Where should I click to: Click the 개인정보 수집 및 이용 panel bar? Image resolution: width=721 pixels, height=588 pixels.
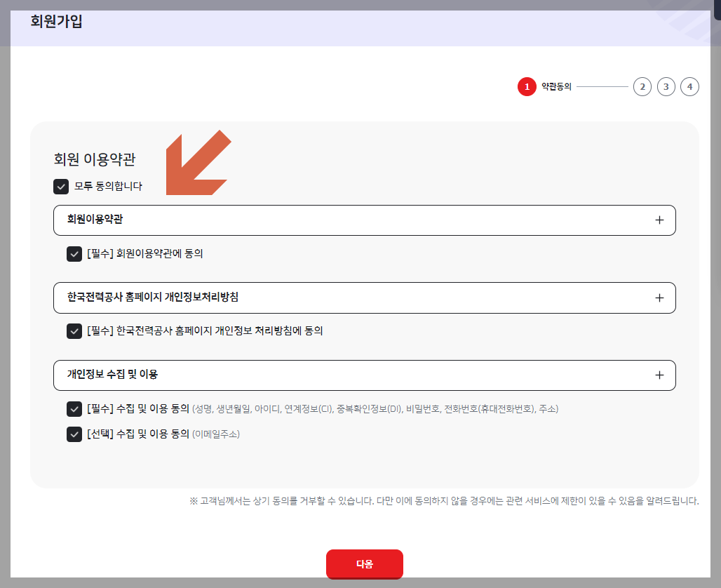(365, 375)
